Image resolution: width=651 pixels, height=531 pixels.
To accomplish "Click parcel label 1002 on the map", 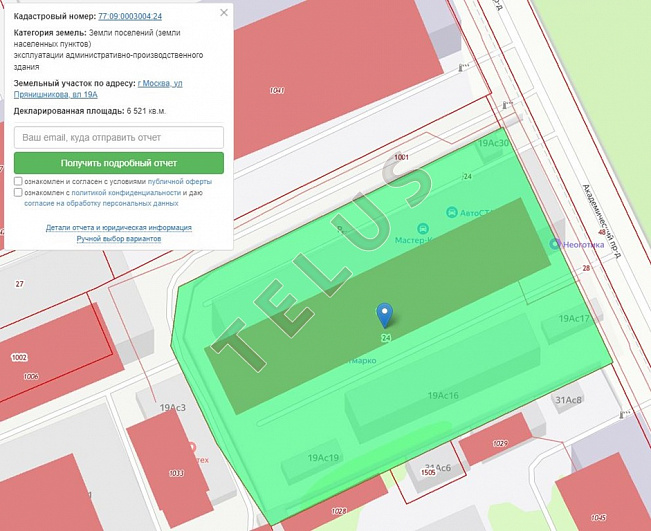I will click(19, 357).
